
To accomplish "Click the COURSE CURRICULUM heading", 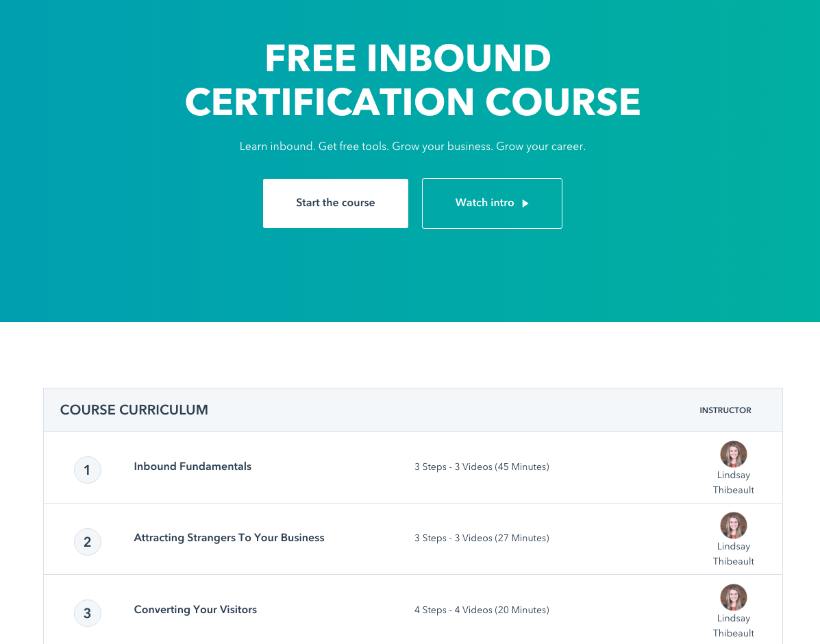I will tap(134, 410).
